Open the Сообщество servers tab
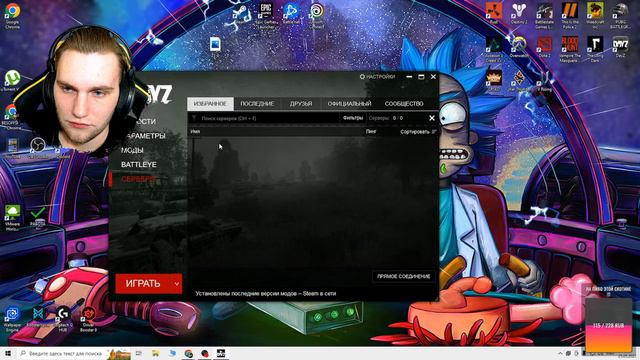This screenshot has height=360, width=640. (404, 104)
